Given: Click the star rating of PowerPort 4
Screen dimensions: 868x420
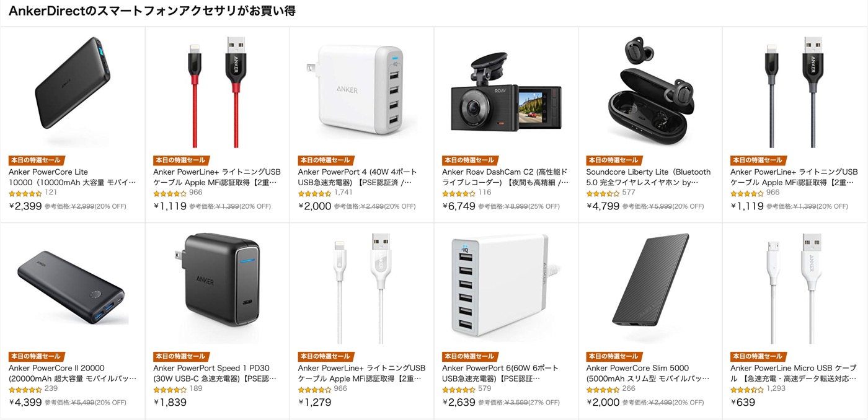Looking at the screenshot, I should click(x=314, y=193).
